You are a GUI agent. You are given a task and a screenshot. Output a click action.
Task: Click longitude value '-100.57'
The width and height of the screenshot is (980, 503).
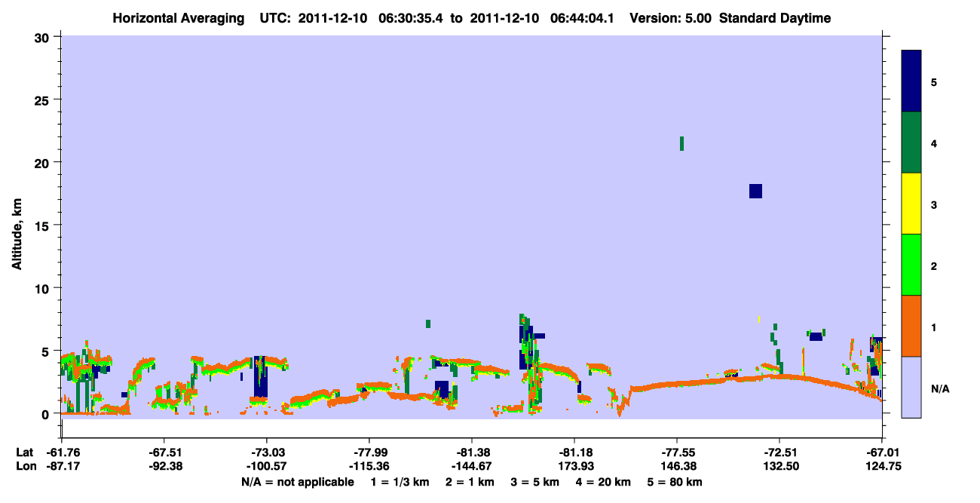(x=266, y=466)
